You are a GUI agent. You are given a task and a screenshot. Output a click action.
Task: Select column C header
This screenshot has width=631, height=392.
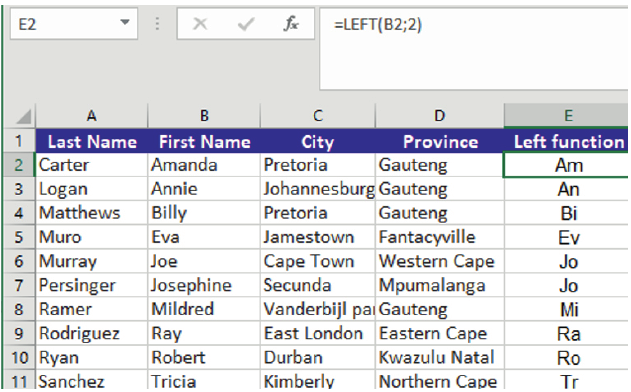tap(318, 116)
